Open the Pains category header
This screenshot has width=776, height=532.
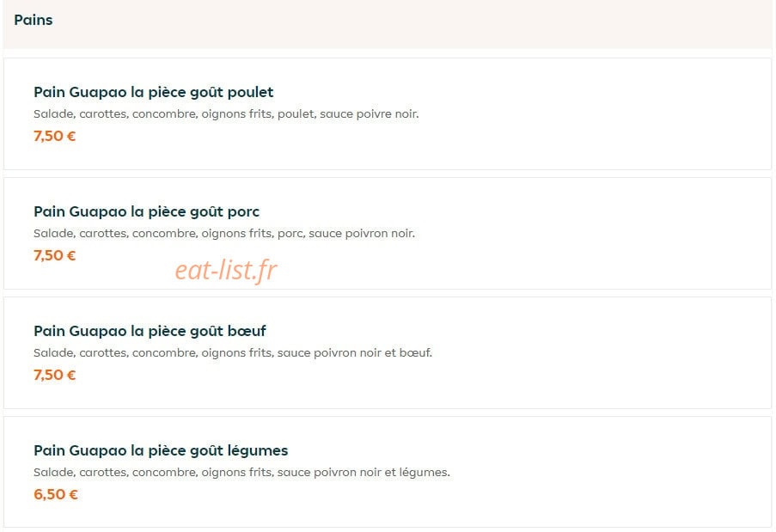click(x=388, y=24)
